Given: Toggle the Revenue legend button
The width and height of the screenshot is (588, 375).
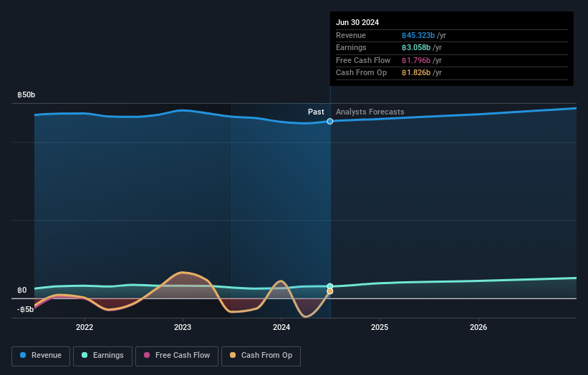Looking at the screenshot, I should 41,356.
